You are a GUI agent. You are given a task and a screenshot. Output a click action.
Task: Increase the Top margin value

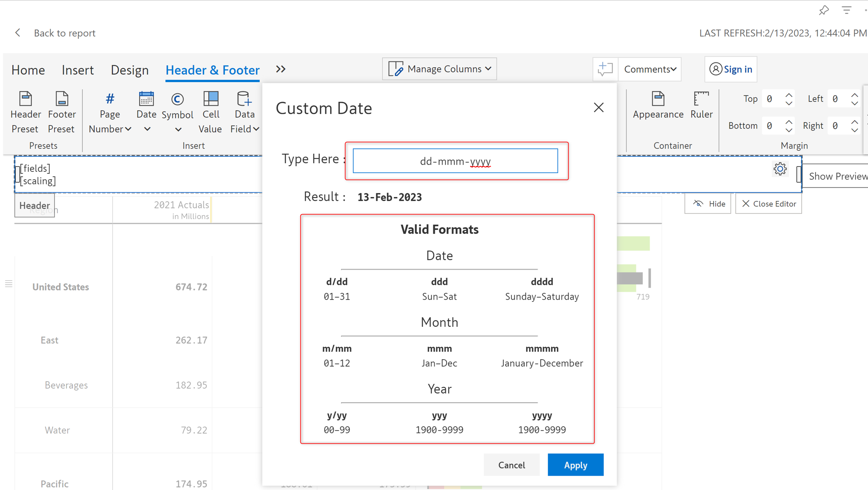tap(789, 95)
